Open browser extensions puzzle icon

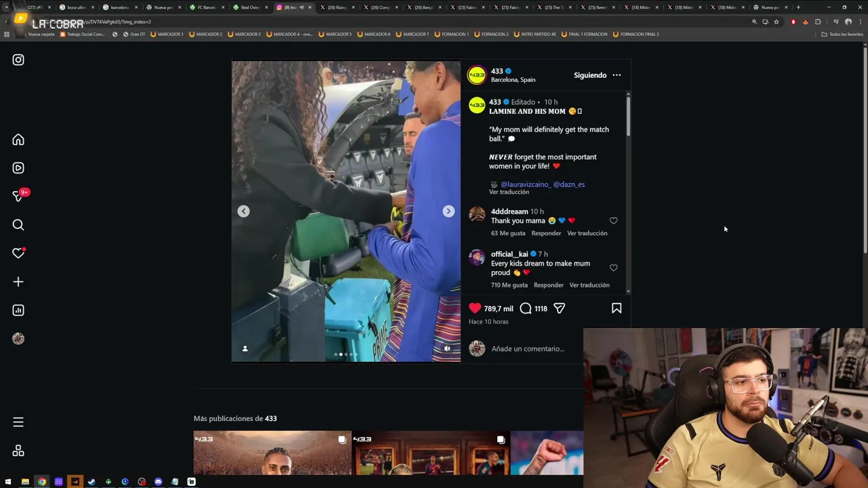coord(818,22)
